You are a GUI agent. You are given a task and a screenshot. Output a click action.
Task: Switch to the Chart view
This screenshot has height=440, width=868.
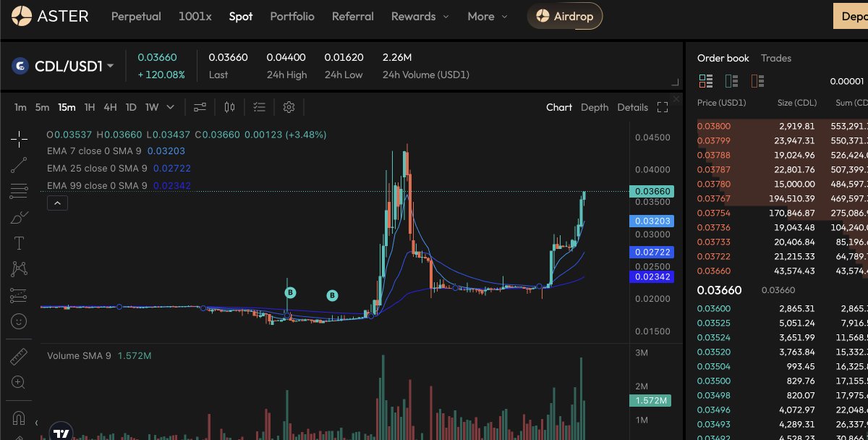559,107
